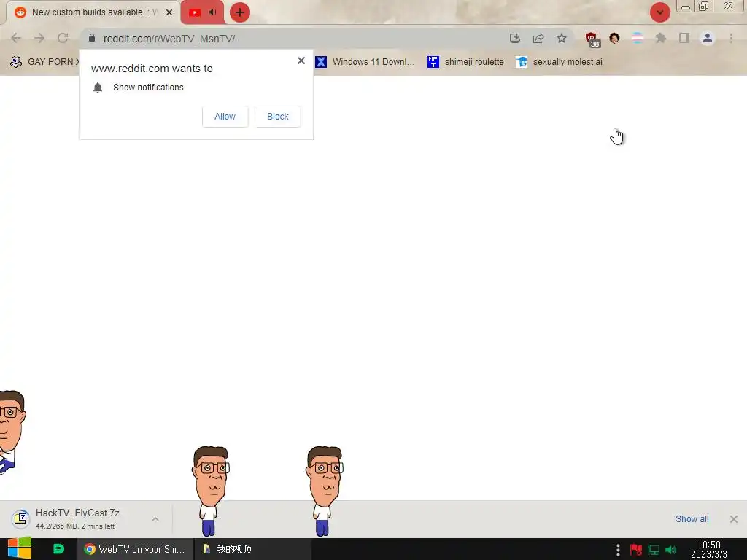Go forward to next page
This screenshot has height=560, width=747.
pyautogui.click(x=39, y=38)
